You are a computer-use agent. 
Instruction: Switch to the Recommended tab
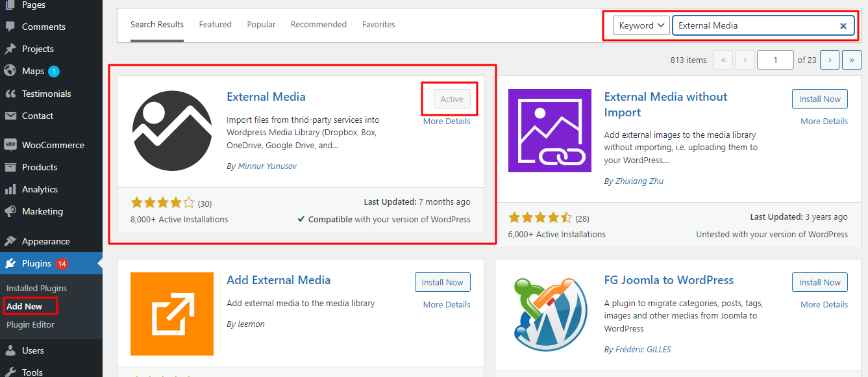319,25
